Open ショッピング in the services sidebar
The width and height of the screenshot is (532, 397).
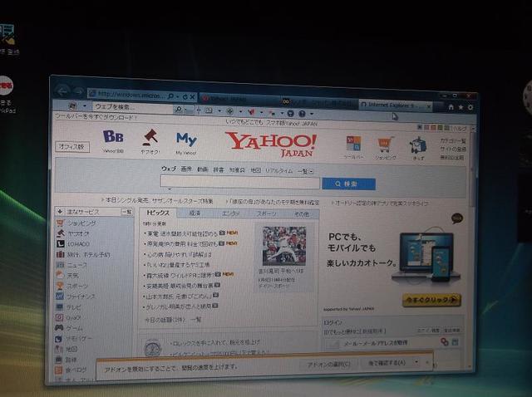click(81, 223)
